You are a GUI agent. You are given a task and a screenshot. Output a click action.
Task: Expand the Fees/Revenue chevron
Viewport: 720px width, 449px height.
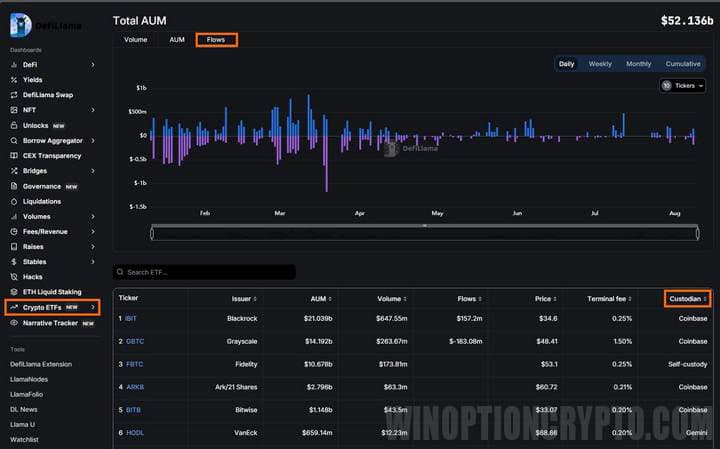click(x=93, y=231)
